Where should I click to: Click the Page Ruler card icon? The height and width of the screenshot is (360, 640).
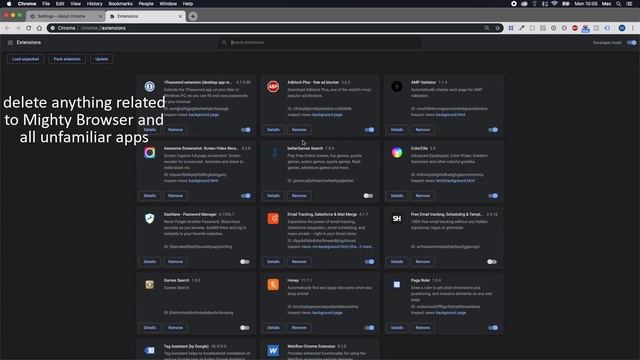[397, 284]
